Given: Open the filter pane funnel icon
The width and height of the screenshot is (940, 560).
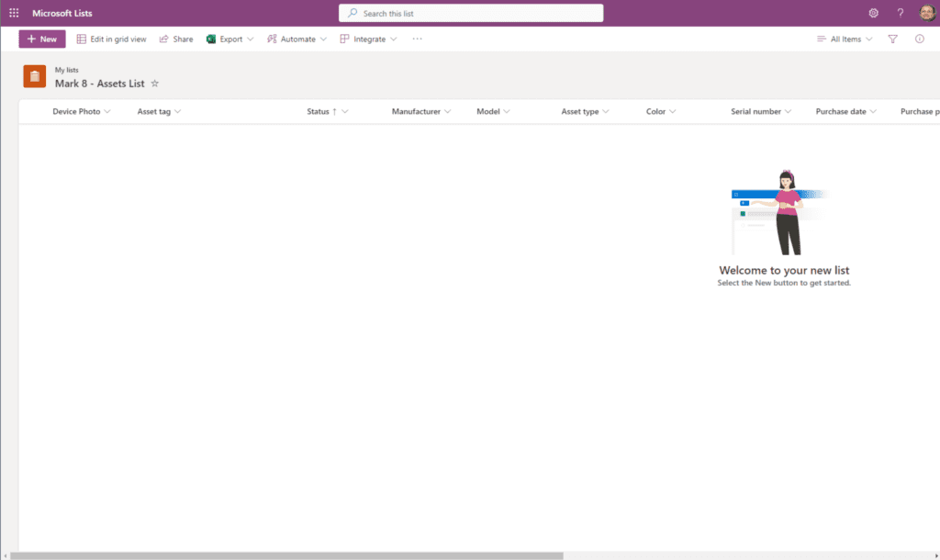Looking at the screenshot, I should [x=892, y=39].
